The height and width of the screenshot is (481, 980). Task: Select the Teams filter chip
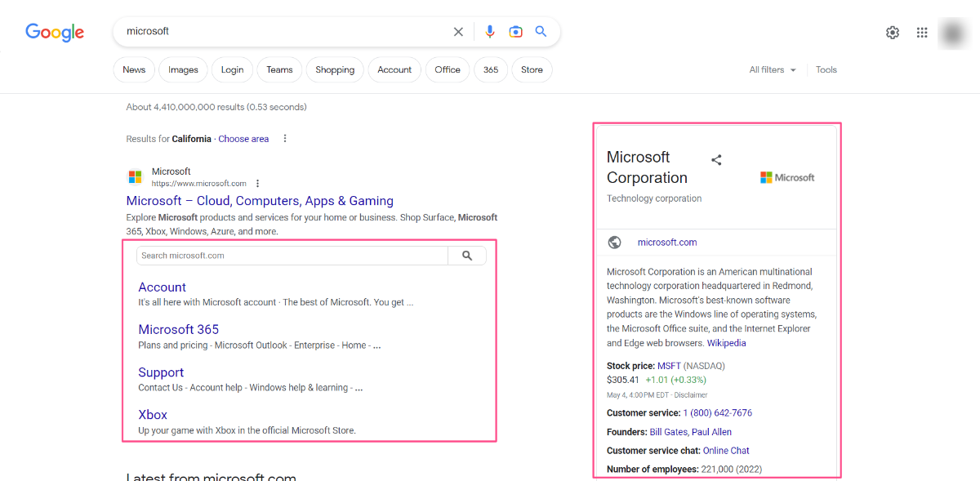coord(279,70)
